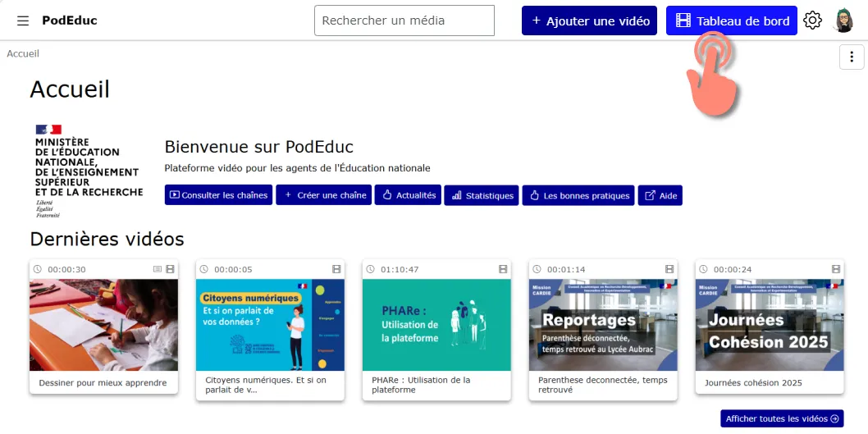Open the Actualités page
Screen dimensions: 868x434
click(408, 195)
